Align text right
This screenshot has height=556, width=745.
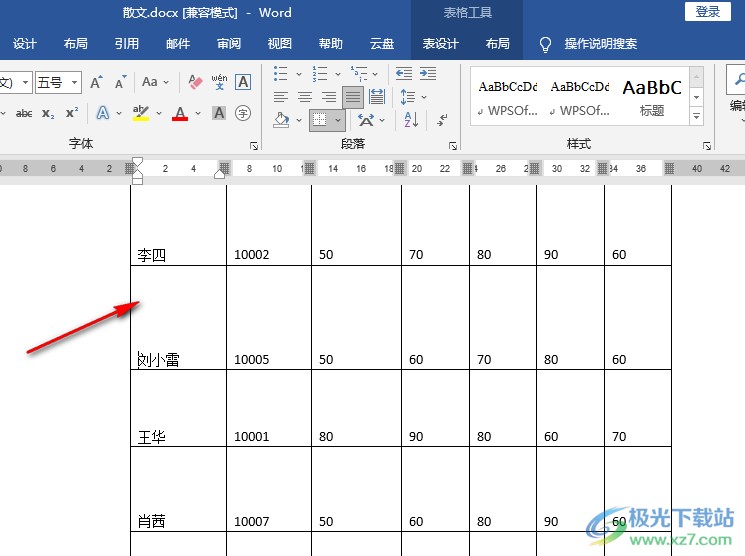[x=328, y=97]
